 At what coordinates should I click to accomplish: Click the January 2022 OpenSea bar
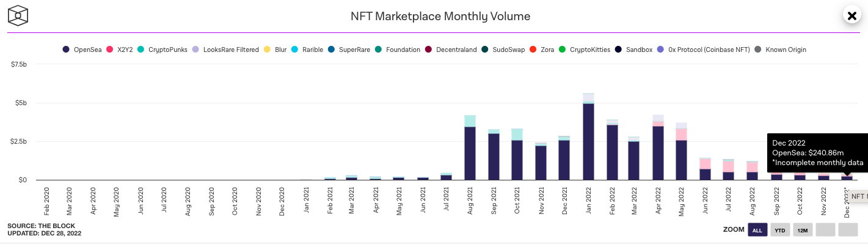click(589, 142)
